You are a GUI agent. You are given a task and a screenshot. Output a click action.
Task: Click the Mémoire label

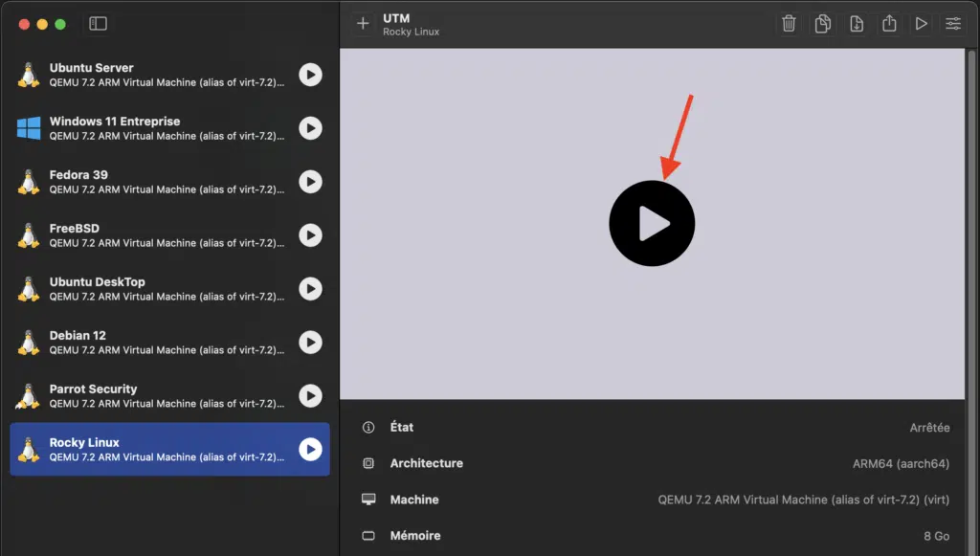coord(415,535)
